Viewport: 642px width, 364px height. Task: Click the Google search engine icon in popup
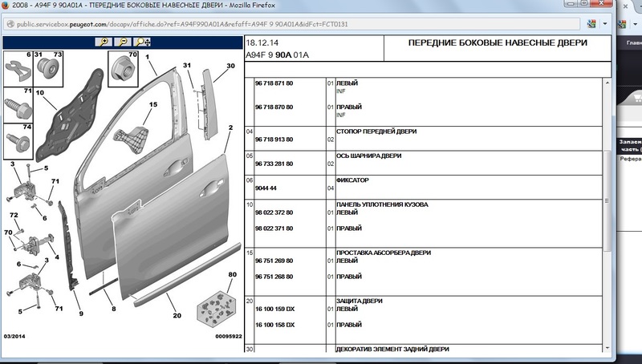coord(591,24)
